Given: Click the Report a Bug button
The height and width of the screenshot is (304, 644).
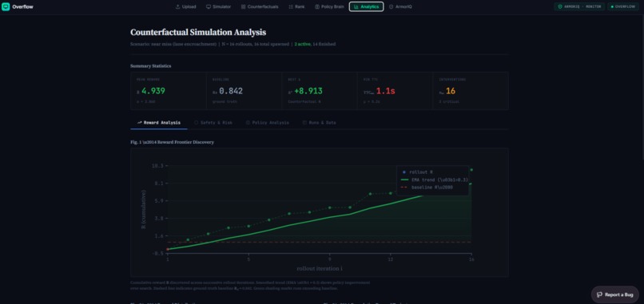Looking at the screenshot, I should click(615, 294).
